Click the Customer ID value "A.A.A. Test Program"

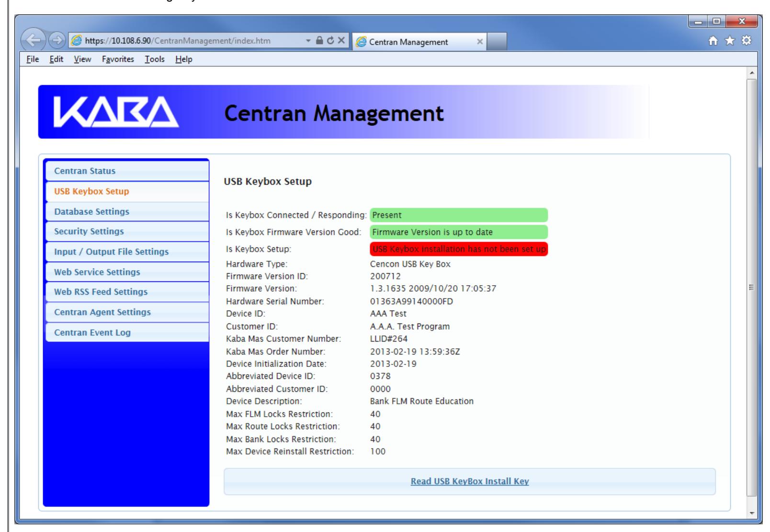pos(410,327)
